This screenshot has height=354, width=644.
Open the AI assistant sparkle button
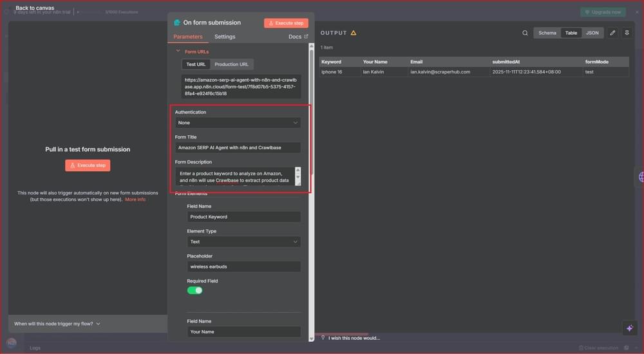point(630,328)
